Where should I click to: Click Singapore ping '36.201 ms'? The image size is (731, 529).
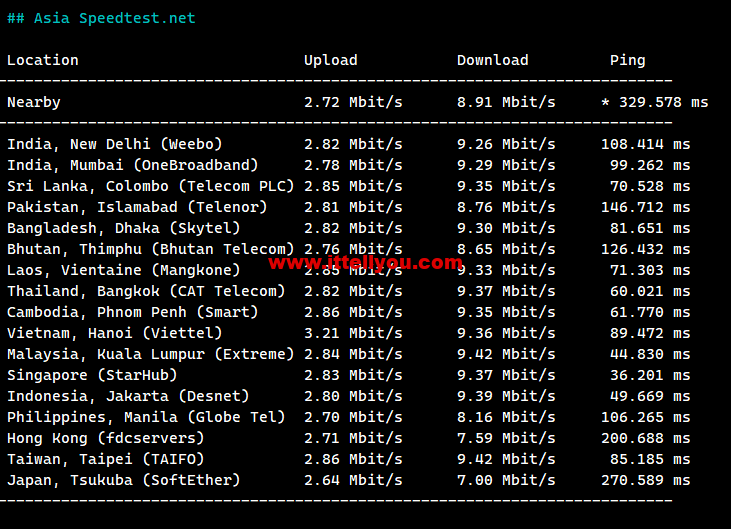pos(650,375)
